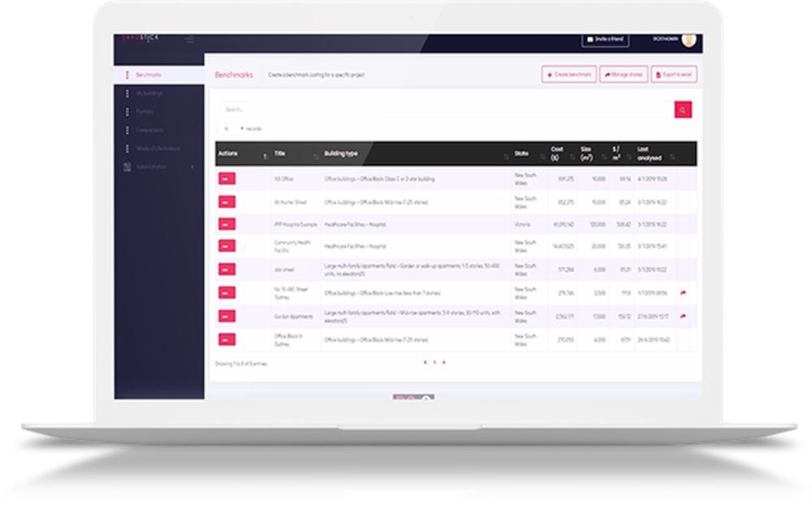Image resolution: width=812 pixels, height=505 pixels.
Task: Open the records-per-page dropdown
Action: coord(232,128)
